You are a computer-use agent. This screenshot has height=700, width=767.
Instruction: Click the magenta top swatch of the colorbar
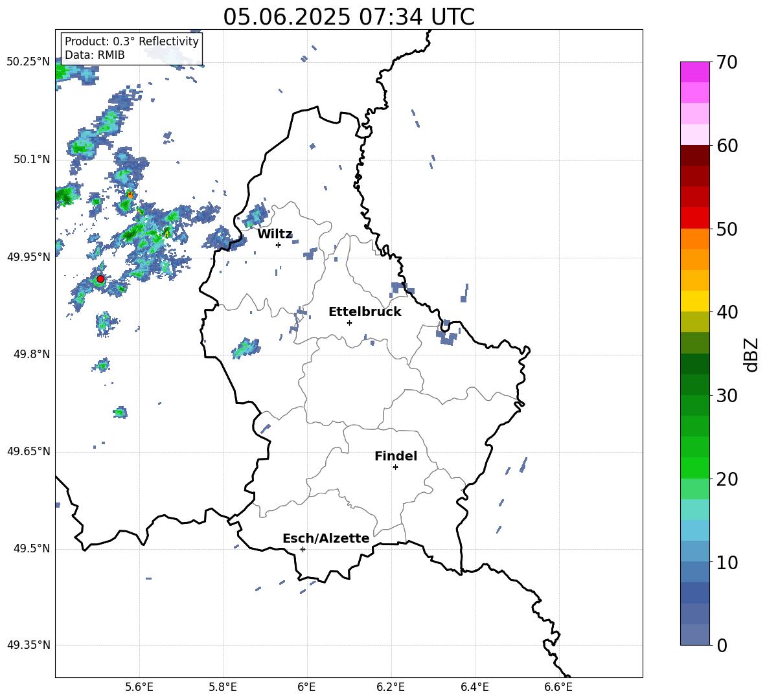tap(695, 72)
